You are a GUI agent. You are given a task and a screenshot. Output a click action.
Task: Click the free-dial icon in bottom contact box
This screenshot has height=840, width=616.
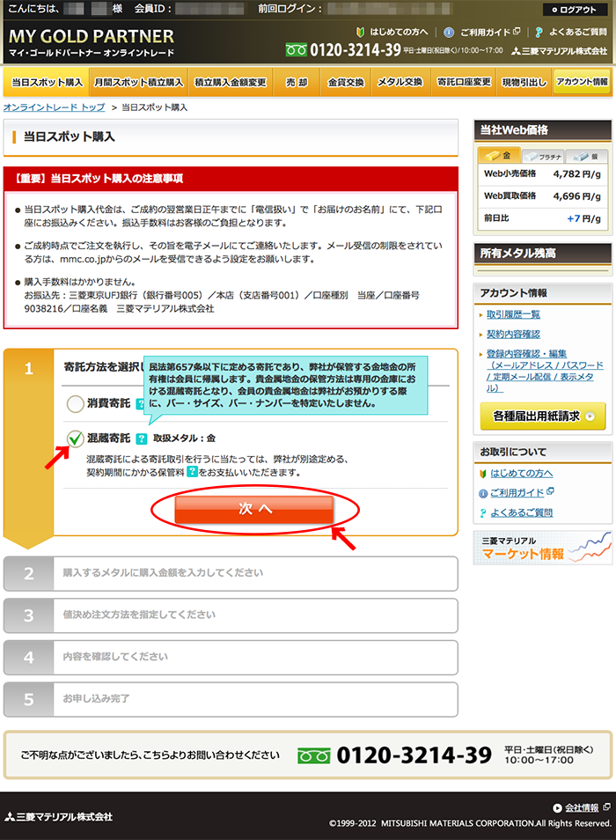coord(313,755)
